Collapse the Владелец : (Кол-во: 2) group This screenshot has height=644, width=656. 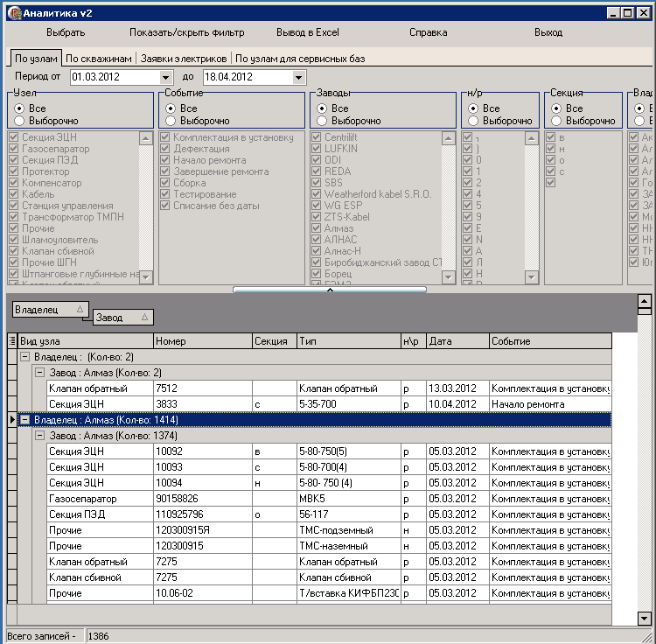click(x=24, y=357)
